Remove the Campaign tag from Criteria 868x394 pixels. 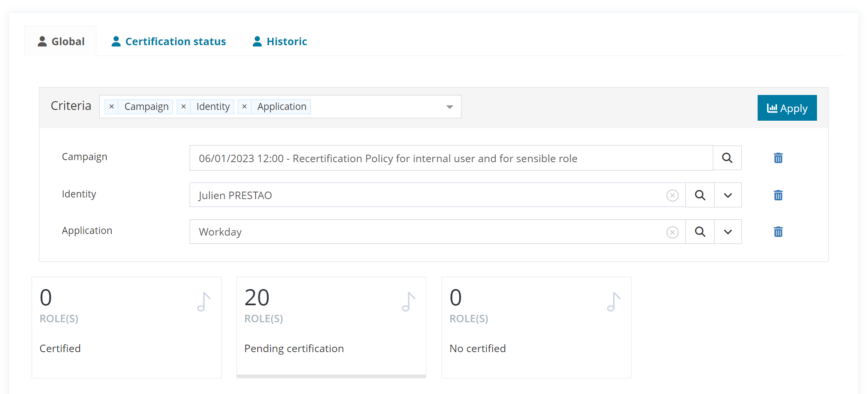(x=112, y=107)
